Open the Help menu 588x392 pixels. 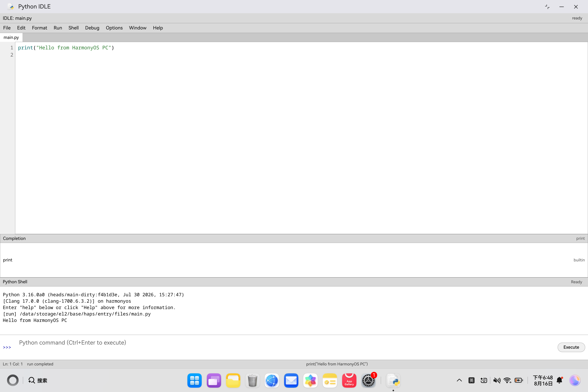tap(158, 28)
